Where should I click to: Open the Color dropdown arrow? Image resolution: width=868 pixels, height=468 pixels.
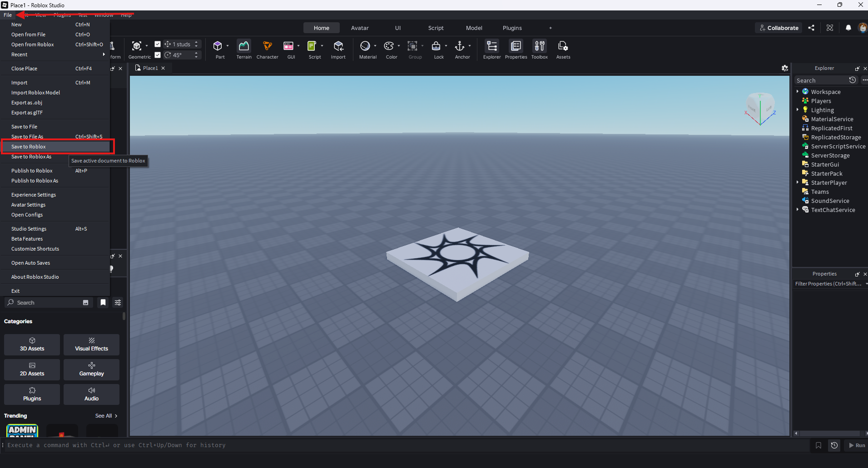coord(399,46)
